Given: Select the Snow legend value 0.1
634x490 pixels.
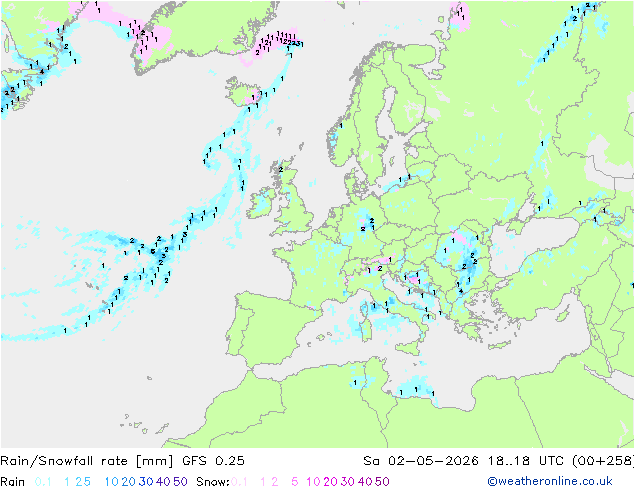Looking at the screenshot, I should [x=239, y=482].
